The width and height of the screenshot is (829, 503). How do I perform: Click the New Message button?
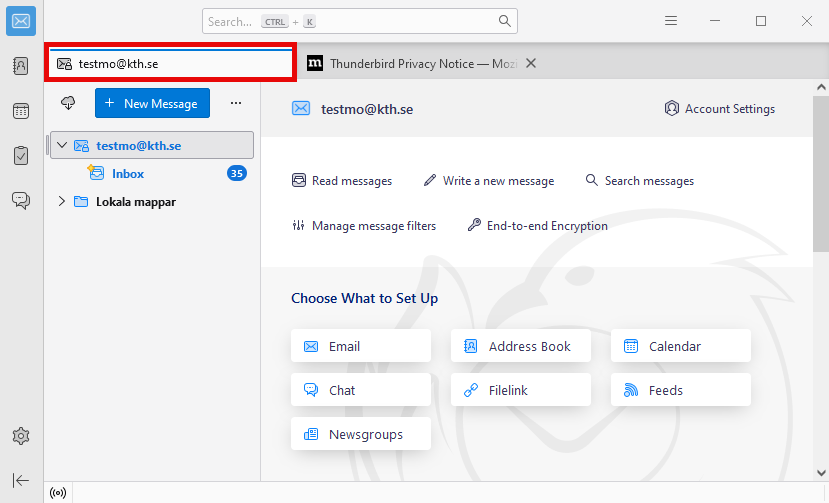[x=153, y=103]
